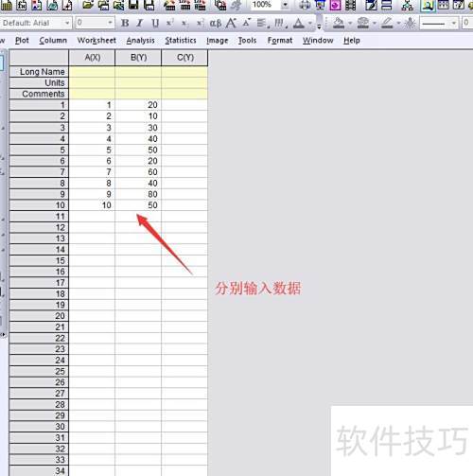The height and width of the screenshot is (476, 473).
Task: Click the font color A icon
Action: coord(299,23)
